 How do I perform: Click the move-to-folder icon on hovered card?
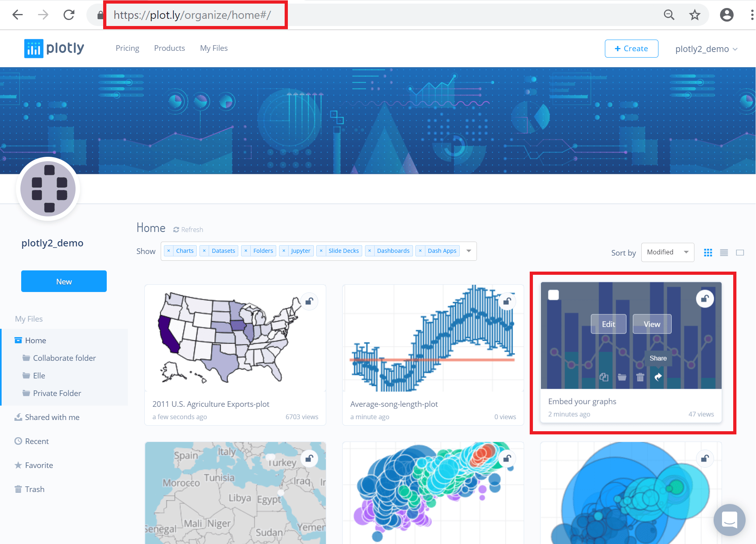click(x=622, y=377)
